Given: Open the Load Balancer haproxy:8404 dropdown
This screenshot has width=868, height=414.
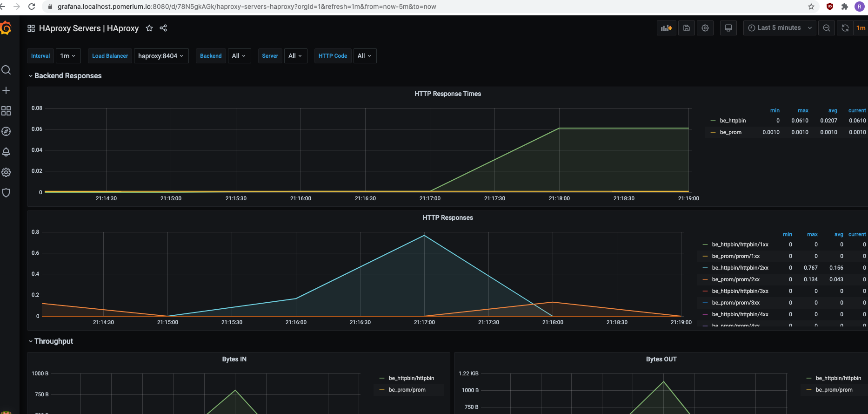Looking at the screenshot, I should (x=161, y=56).
